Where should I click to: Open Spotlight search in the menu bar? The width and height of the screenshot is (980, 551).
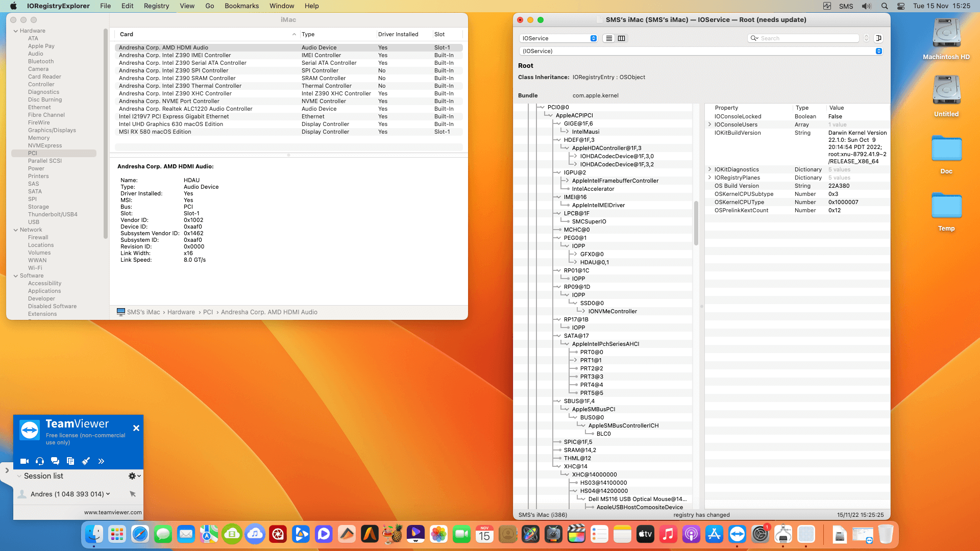[885, 6]
